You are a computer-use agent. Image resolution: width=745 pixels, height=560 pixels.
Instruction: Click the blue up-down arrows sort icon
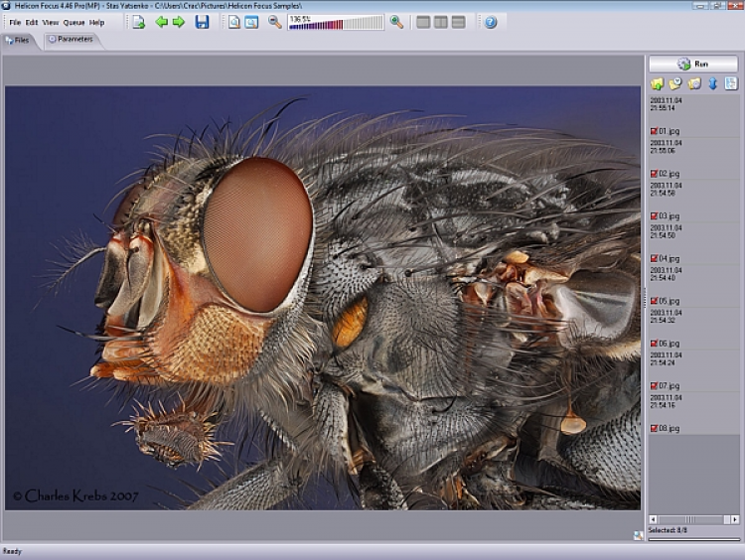coord(712,83)
